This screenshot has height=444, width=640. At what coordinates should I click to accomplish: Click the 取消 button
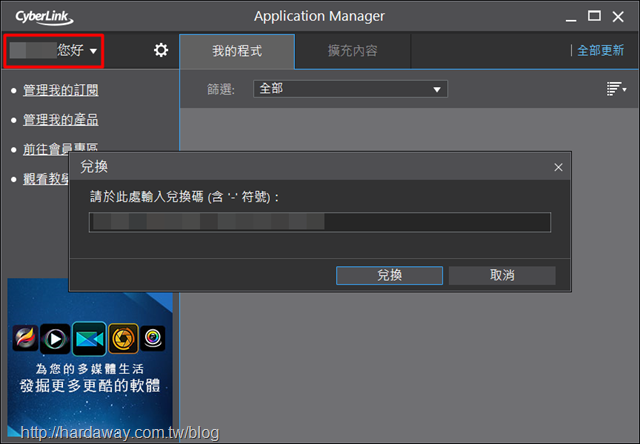[502, 275]
